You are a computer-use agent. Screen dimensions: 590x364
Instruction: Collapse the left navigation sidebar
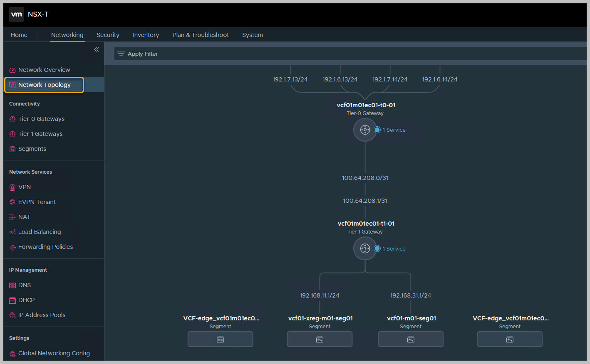tap(97, 49)
